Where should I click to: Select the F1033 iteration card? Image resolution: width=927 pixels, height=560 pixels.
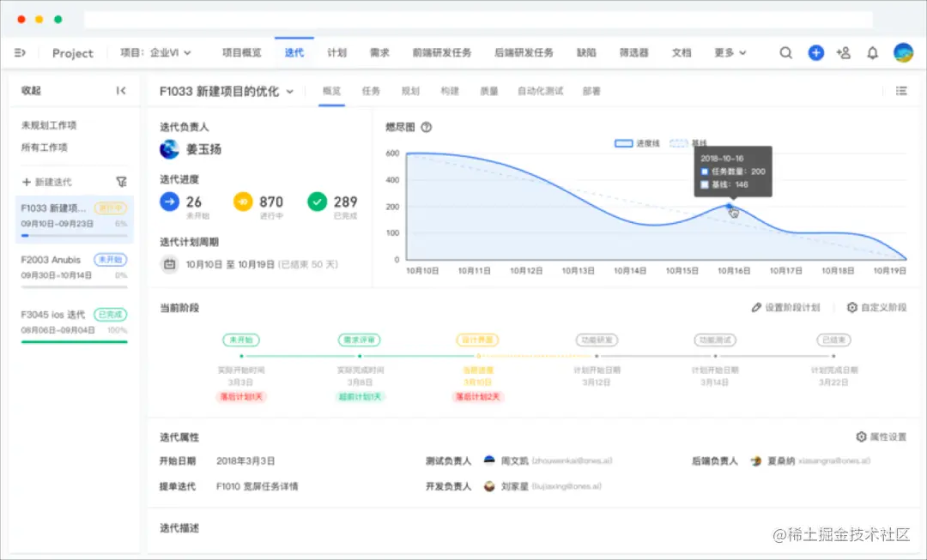point(75,220)
